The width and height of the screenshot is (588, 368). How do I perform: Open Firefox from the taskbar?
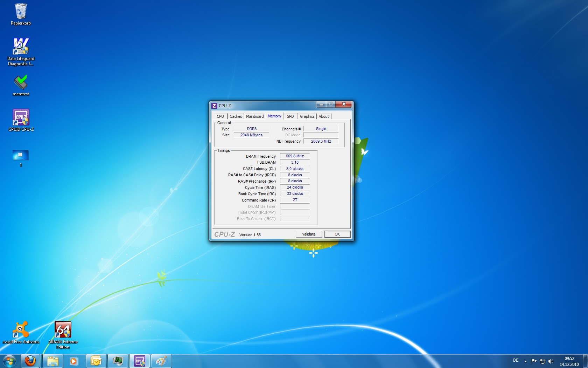click(x=30, y=361)
